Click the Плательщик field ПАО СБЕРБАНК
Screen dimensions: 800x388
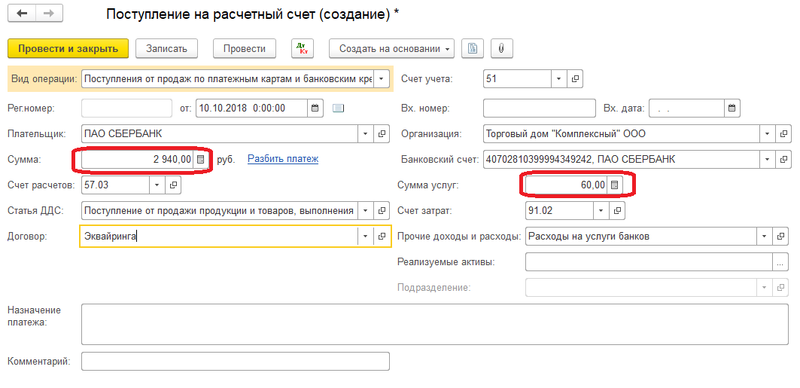(219, 134)
